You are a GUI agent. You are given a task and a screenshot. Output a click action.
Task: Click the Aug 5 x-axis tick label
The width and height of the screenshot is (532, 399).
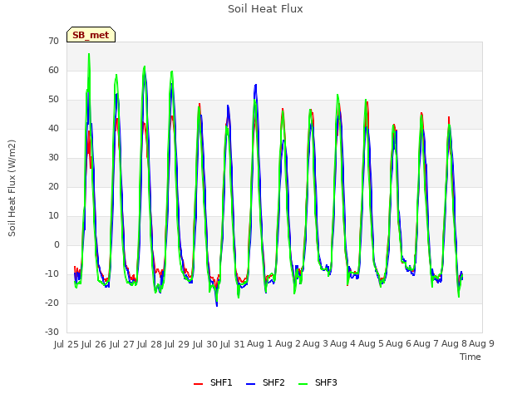tap(371, 343)
